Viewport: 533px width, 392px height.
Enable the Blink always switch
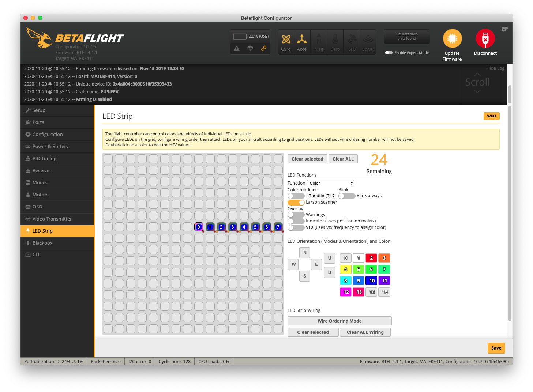347,196
